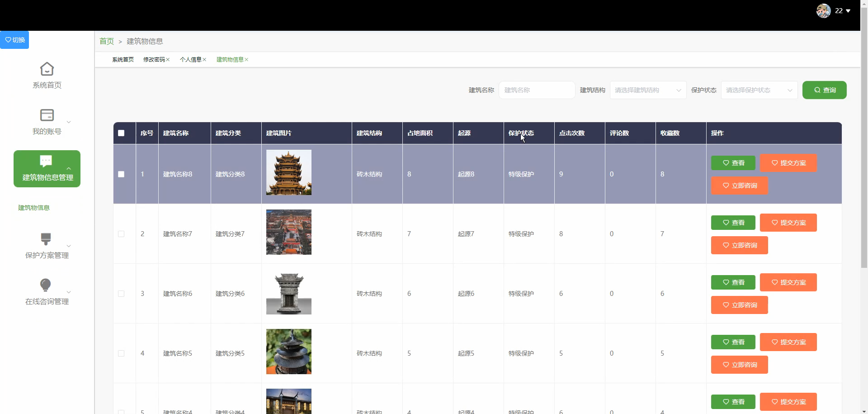The width and height of the screenshot is (868, 414).
Task: Close the 建筑物信息 tab
Action: point(246,60)
